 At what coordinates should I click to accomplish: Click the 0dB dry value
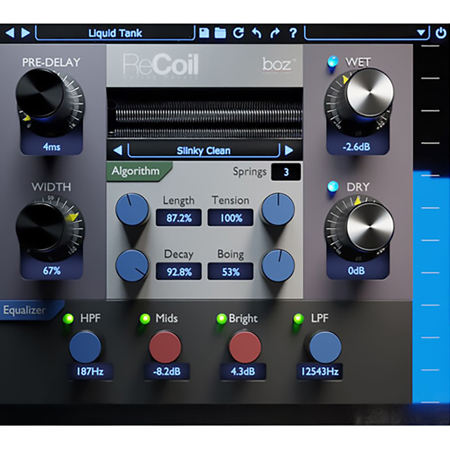357,271
